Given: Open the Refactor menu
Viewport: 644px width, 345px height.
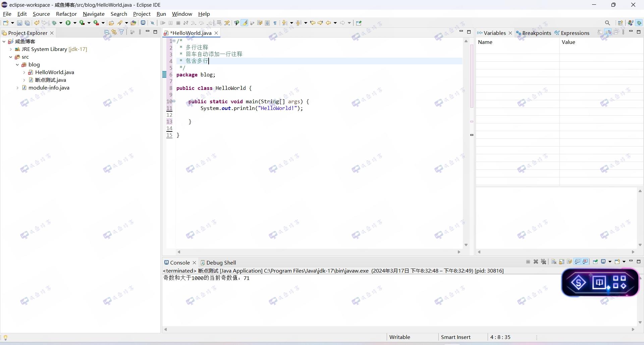Looking at the screenshot, I should pos(66,14).
